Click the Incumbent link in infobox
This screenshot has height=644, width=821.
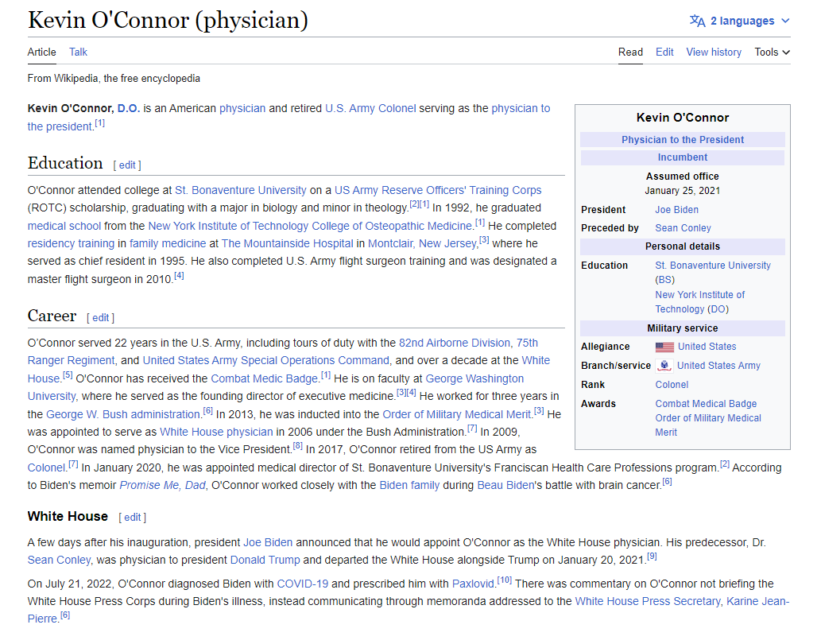click(682, 157)
